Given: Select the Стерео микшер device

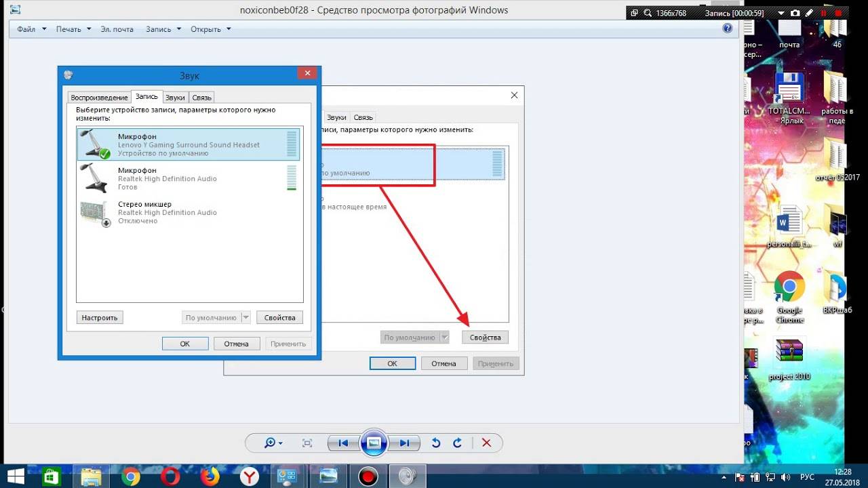Looking at the screenshot, I should [189, 212].
